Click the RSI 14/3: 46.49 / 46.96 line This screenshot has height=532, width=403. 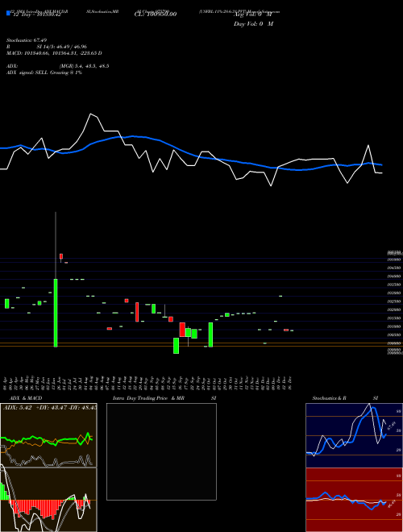tap(47, 47)
